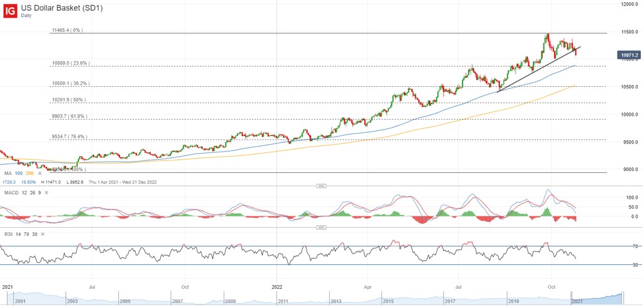The image size is (644, 307).
Task: Click the panel resize handle above MACD
Action: click(321, 186)
